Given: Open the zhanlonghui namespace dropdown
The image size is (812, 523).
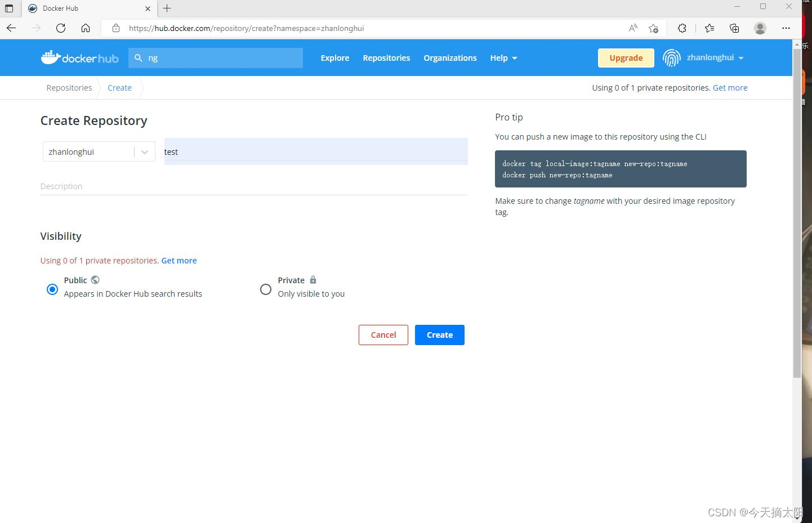Looking at the screenshot, I should (x=99, y=152).
